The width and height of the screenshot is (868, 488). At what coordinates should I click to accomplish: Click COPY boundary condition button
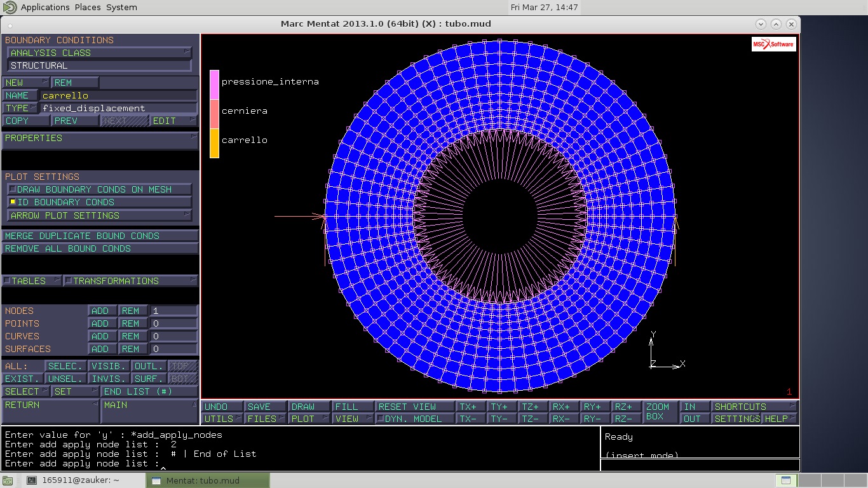click(x=25, y=121)
